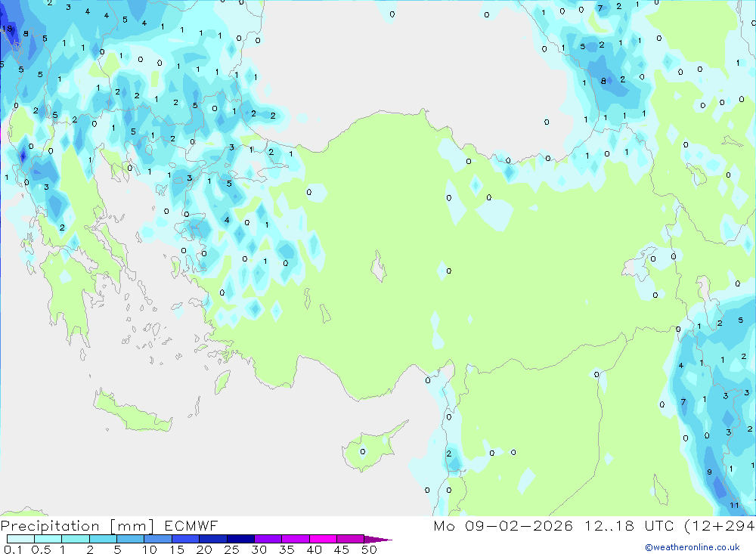
Task: Click the 40–45 mm magenta legend swatch
Action: click(x=323, y=539)
